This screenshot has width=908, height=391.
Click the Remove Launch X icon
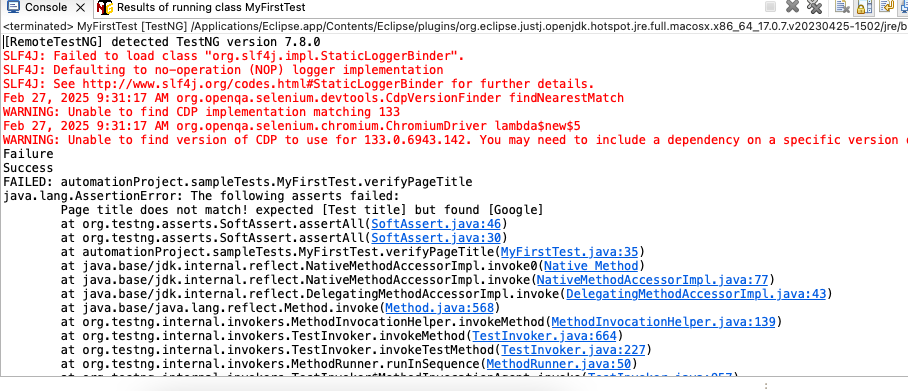click(792, 6)
